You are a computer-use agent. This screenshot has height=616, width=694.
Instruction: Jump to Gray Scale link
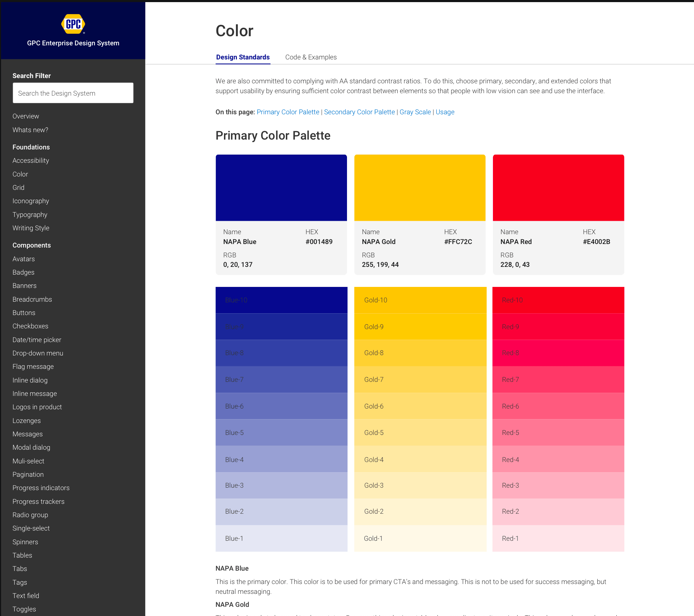(415, 112)
